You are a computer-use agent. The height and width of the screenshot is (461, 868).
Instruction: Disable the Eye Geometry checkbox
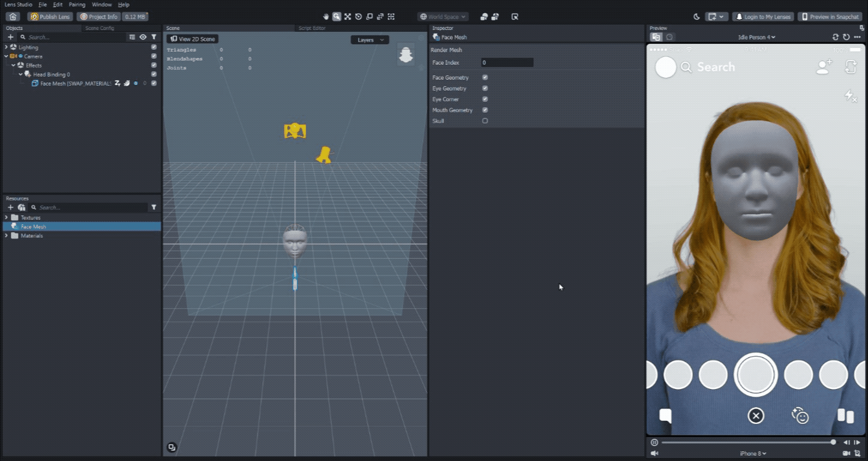[x=485, y=88]
